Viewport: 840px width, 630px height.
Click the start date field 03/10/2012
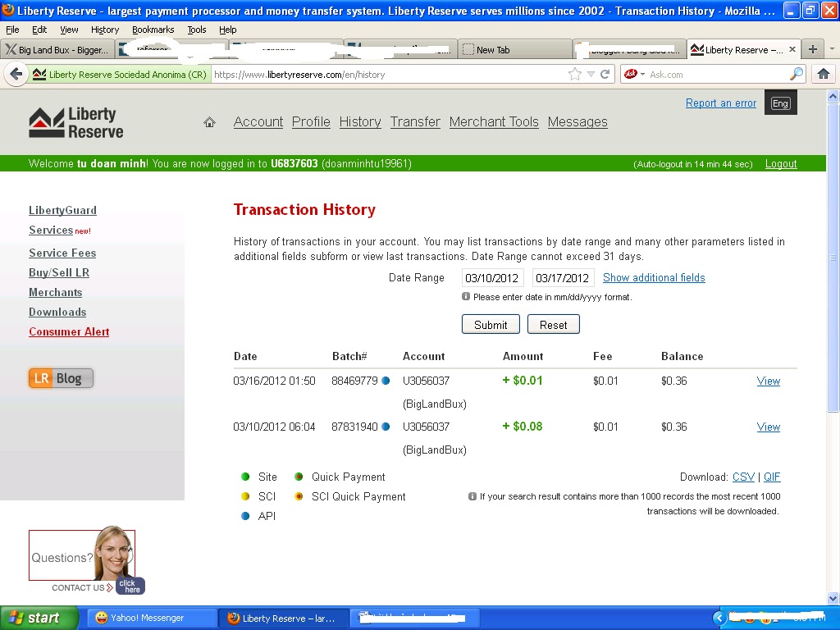click(x=492, y=278)
